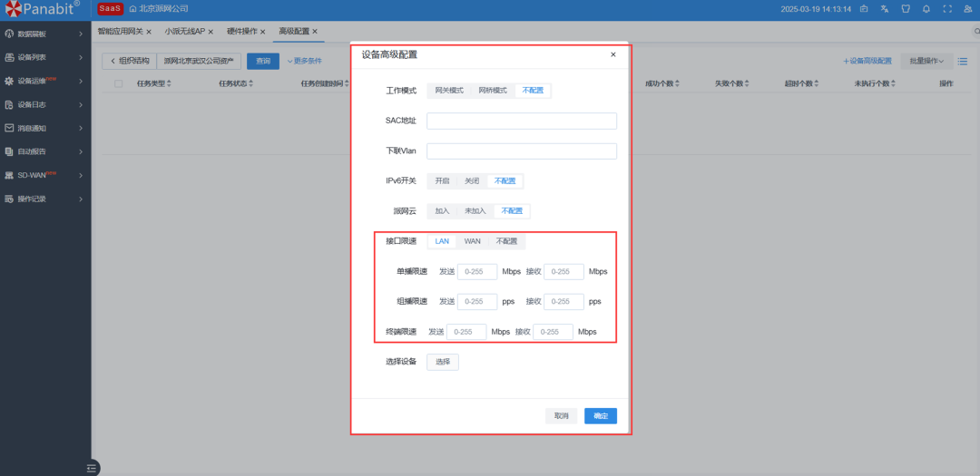The image size is (980, 476).
Task: Sort by 失败个数 column arrows
Action: click(x=747, y=83)
